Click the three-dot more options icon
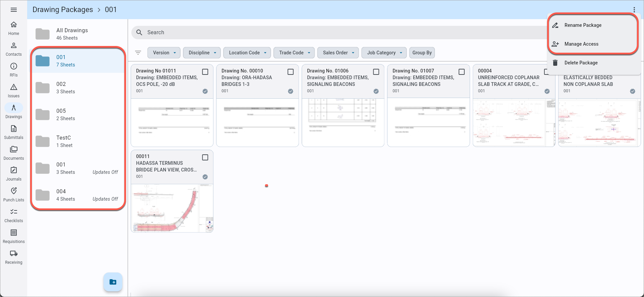The image size is (644, 297). pyautogui.click(x=634, y=10)
